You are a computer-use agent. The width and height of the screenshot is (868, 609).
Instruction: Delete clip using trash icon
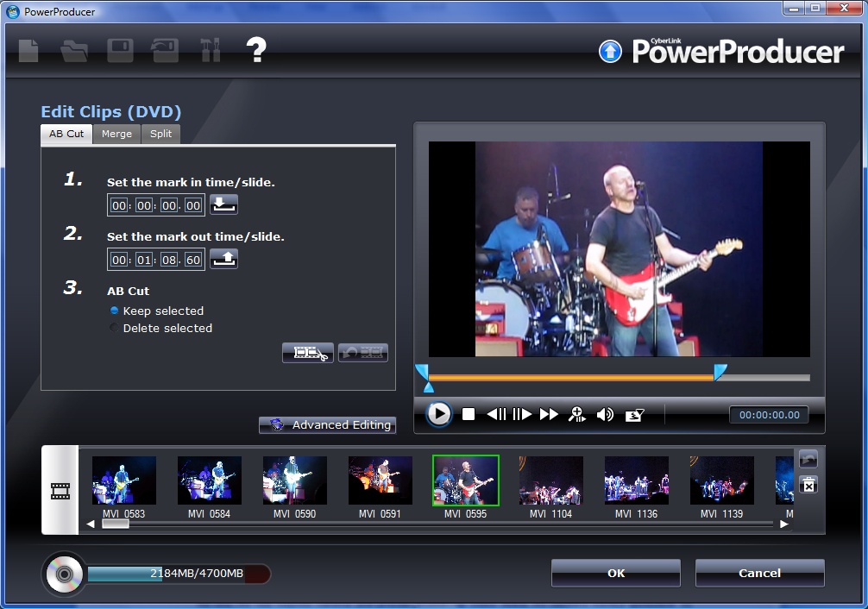[x=808, y=485]
